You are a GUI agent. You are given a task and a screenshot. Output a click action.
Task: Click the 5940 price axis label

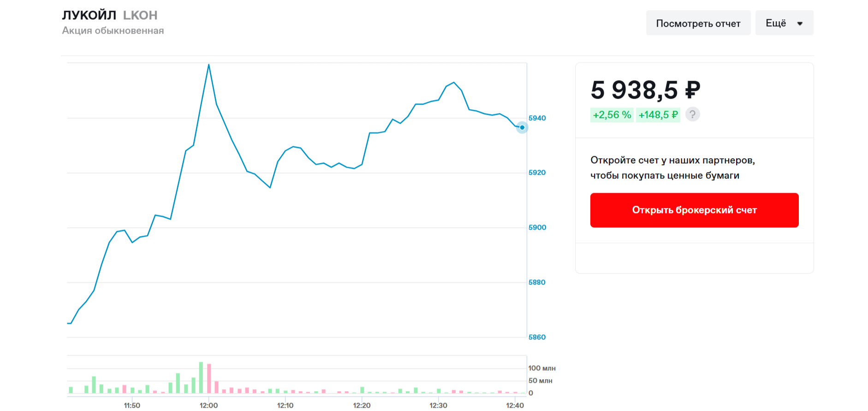pos(537,118)
